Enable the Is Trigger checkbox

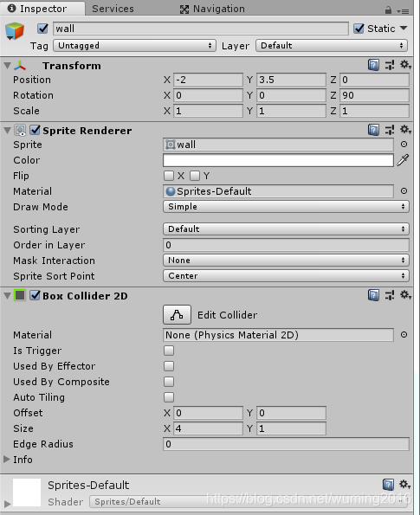[169, 351]
